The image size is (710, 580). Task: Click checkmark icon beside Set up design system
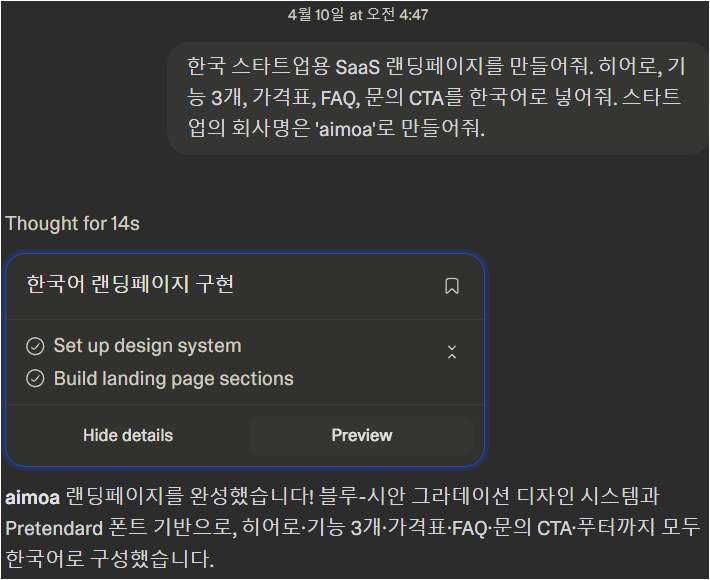[x=35, y=346]
